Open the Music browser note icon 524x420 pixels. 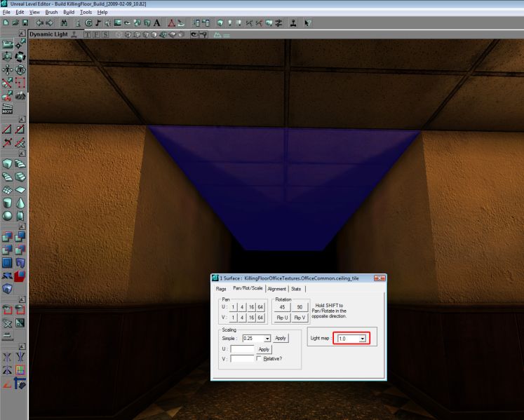coord(98,22)
